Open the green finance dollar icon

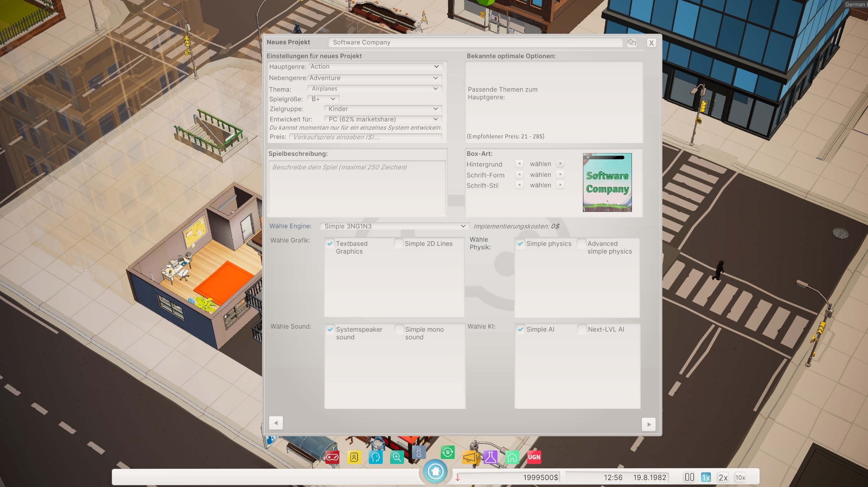447,452
